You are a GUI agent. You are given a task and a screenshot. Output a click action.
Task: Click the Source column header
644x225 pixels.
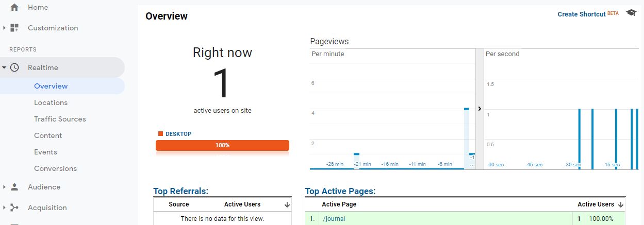click(179, 204)
